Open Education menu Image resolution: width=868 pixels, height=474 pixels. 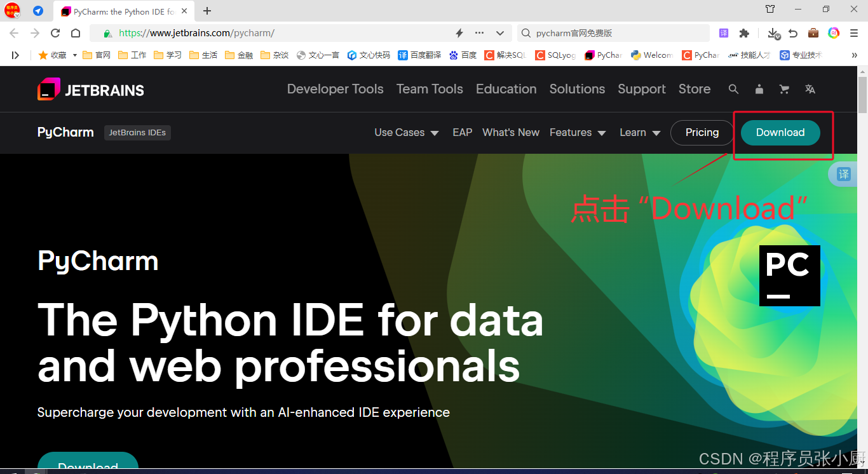506,90
